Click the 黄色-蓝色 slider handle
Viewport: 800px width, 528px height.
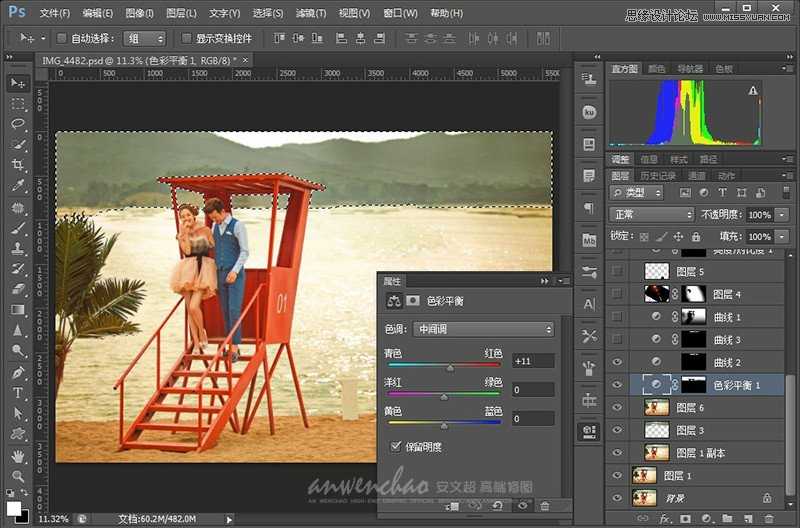coord(444,425)
